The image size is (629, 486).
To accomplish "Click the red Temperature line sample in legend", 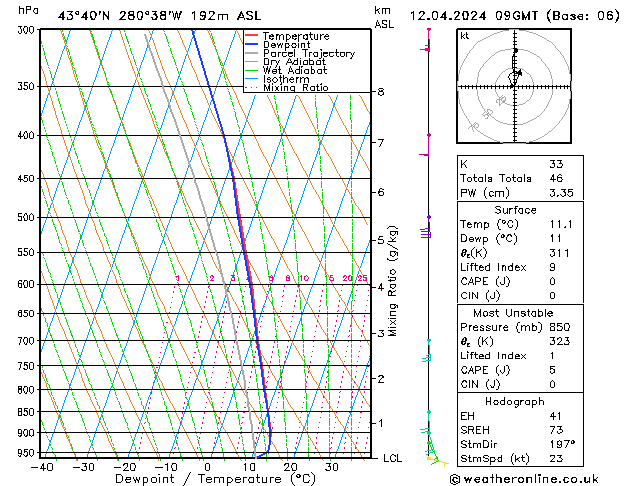I will (252, 35).
